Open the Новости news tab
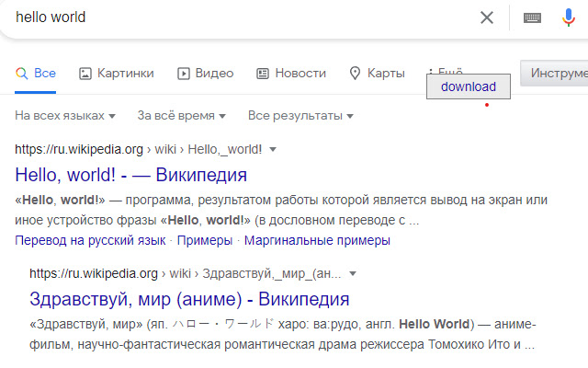The image size is (588, 368). pos(290,74)
